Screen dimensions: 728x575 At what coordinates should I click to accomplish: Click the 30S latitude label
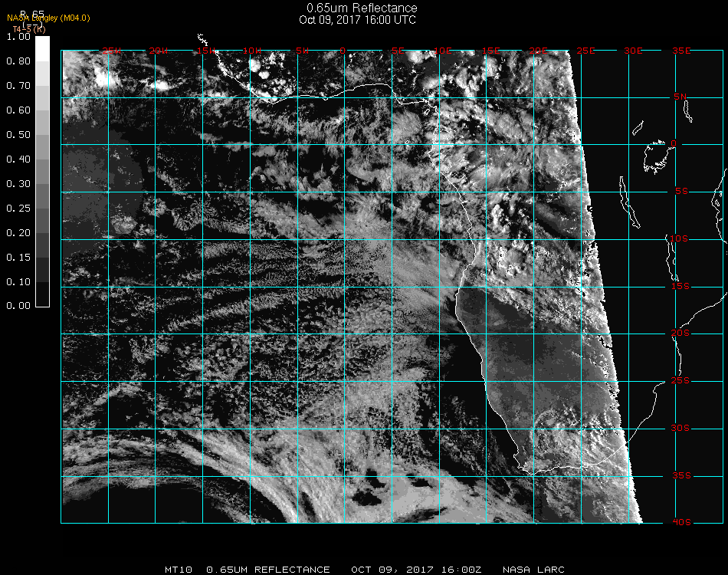pos(680,429)
